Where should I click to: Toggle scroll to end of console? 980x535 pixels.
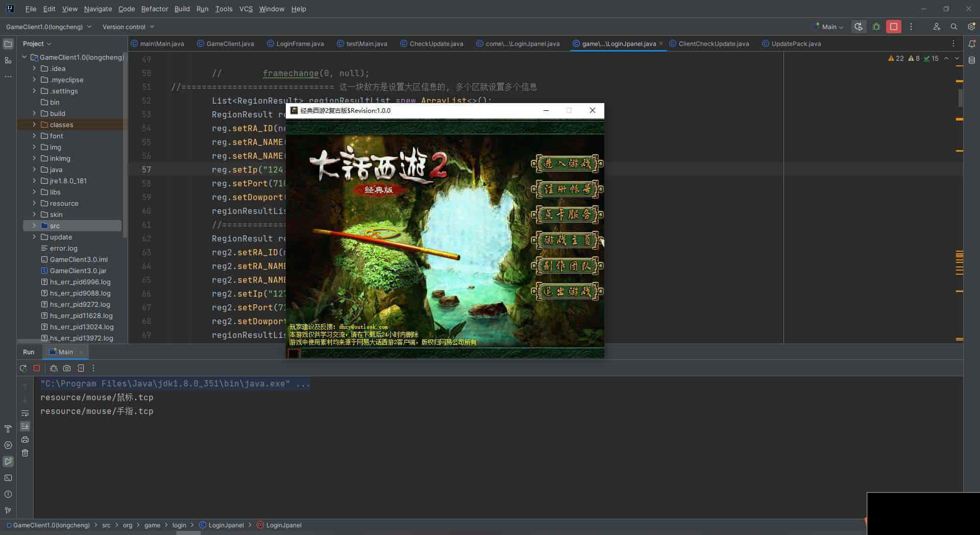(x=25, y=426)
